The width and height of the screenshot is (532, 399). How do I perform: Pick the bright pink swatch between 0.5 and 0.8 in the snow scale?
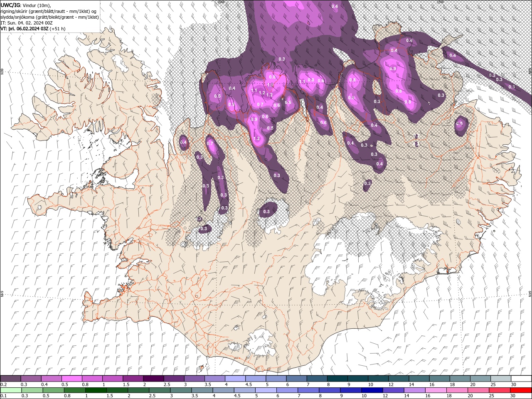pos(72,378)
